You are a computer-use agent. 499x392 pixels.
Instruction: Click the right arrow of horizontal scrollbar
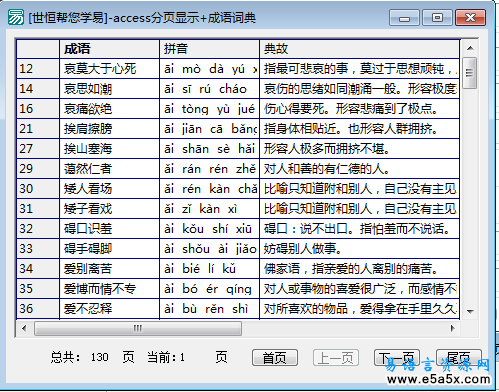pos(452,329)
